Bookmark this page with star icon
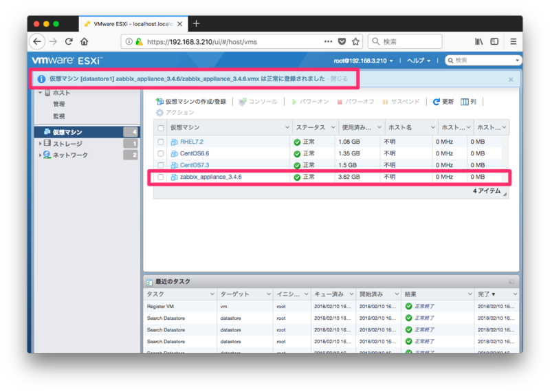This screenshot has width=550, height=392. 355,42
